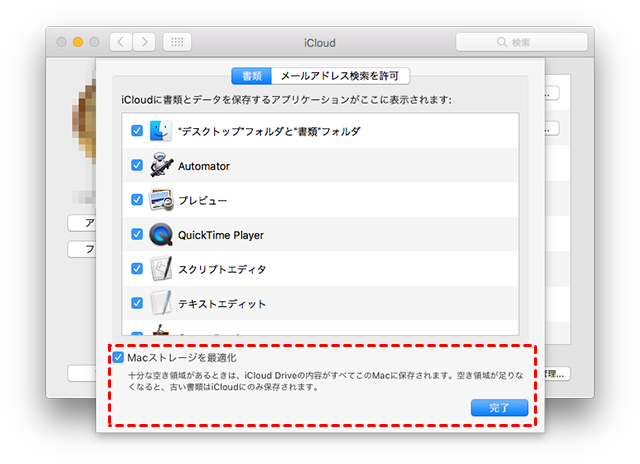The height and width of the screenshot is (464, 640).
Task: Toggle the スクリプトエディタ checkbox
Action: 137,269
